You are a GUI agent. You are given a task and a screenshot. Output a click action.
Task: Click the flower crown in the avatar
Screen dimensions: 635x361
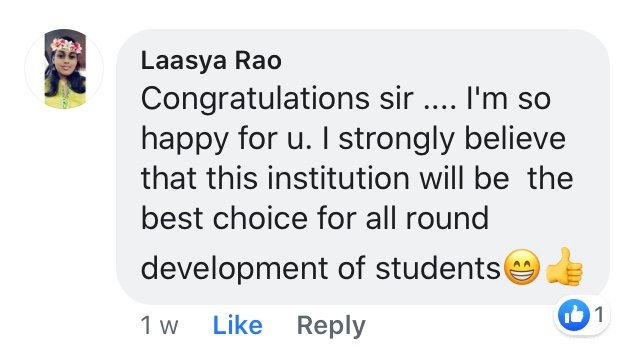66,45
